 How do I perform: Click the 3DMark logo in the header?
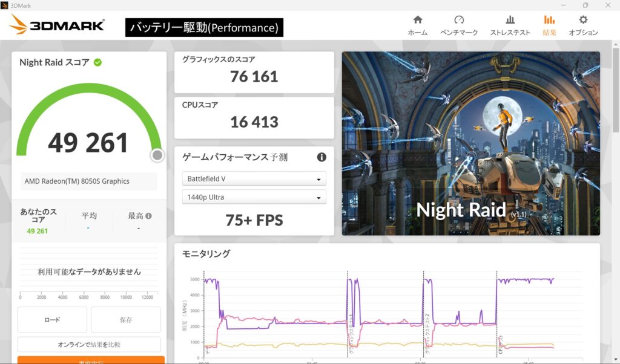tap(58, 24)
